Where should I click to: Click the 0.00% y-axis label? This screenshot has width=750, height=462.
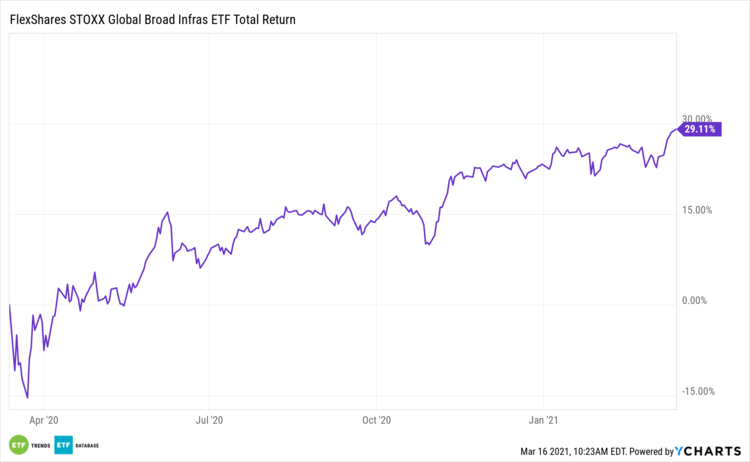(x=700, y=301)
